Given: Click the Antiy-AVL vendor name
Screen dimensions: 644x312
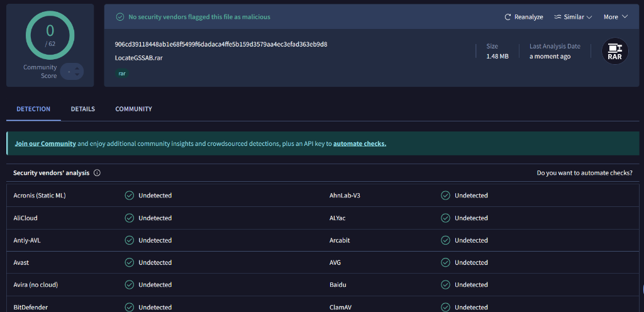Looking at the screenshot, I should tap(27, 240).
